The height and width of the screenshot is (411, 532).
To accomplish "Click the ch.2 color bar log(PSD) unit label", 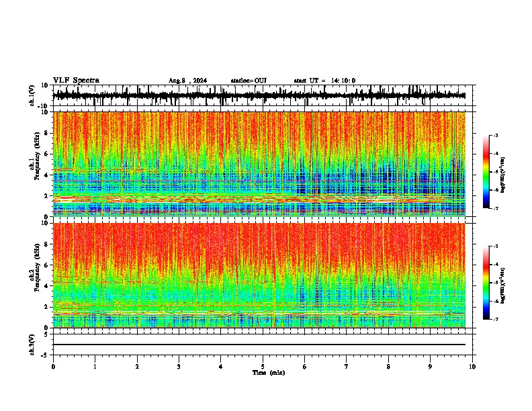I will pyautogui.click(x=503, y=285).
